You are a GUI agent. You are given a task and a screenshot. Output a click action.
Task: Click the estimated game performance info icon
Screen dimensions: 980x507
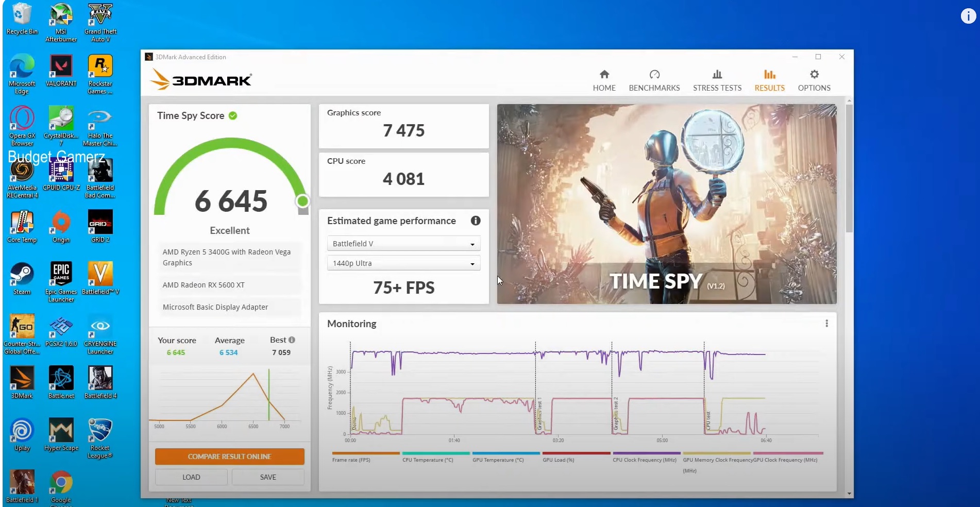(x=476, y=221)
